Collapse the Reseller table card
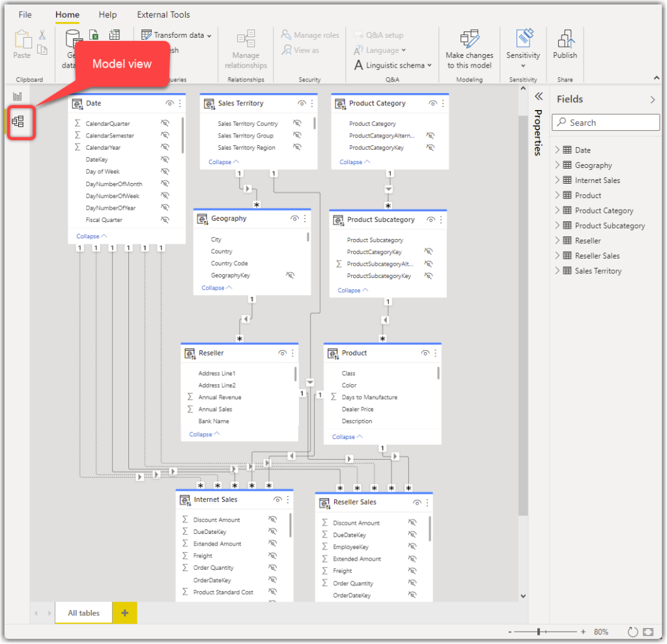The image size is (667, 644). point(205,434)
